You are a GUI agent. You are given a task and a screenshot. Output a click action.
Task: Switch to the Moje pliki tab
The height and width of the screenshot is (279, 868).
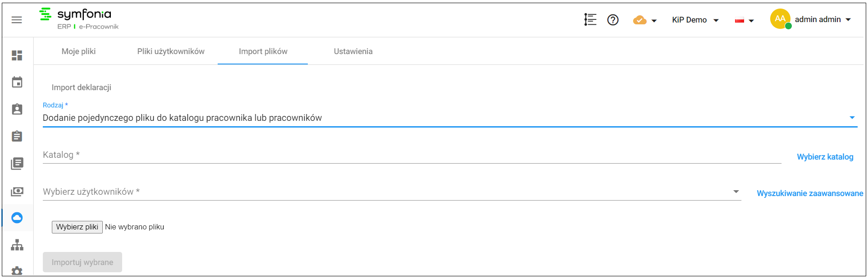click(79, 51)
